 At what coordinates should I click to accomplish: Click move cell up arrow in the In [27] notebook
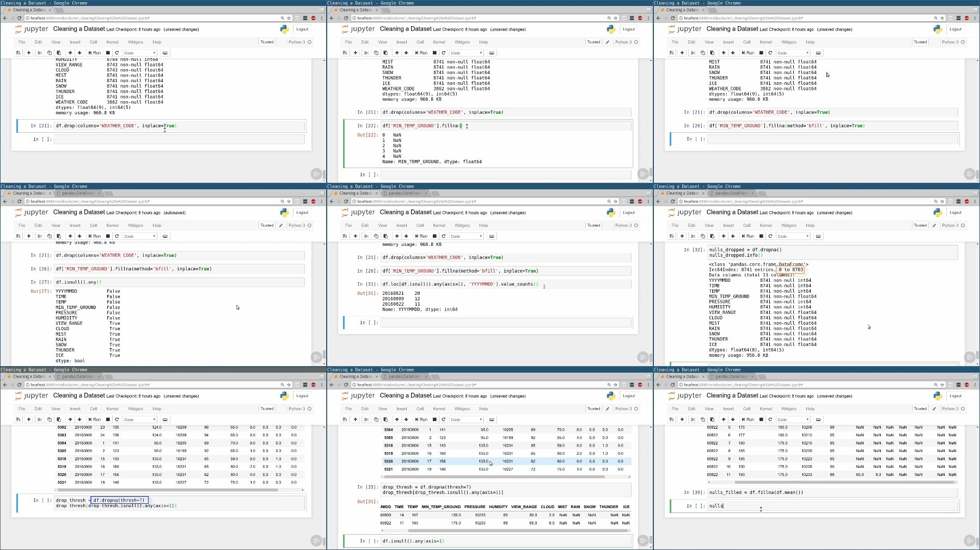(x=70, y=236)
